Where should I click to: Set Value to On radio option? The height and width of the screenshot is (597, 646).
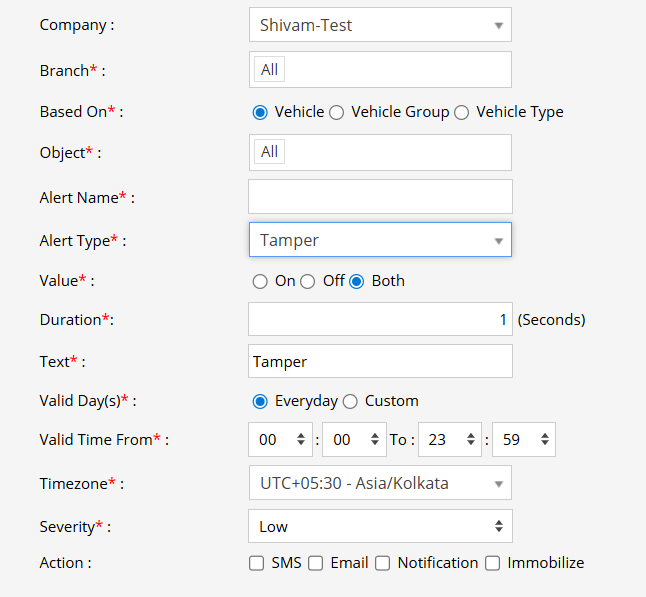260,281
